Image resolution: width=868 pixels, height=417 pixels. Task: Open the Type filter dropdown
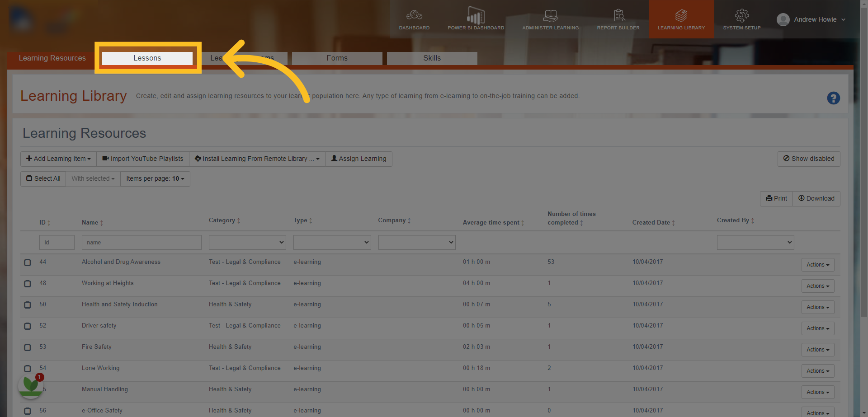332,242
